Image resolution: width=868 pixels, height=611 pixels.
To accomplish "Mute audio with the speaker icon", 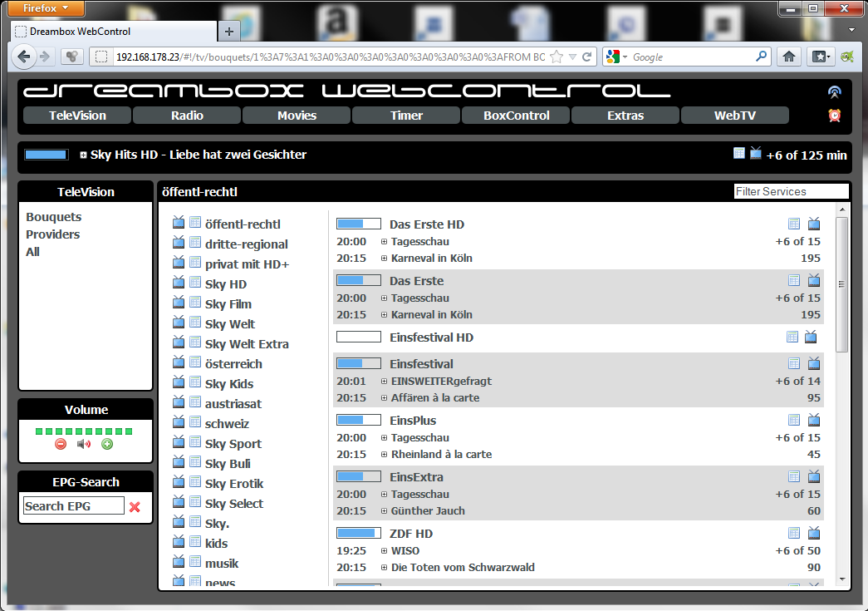I will coord(83,445).
